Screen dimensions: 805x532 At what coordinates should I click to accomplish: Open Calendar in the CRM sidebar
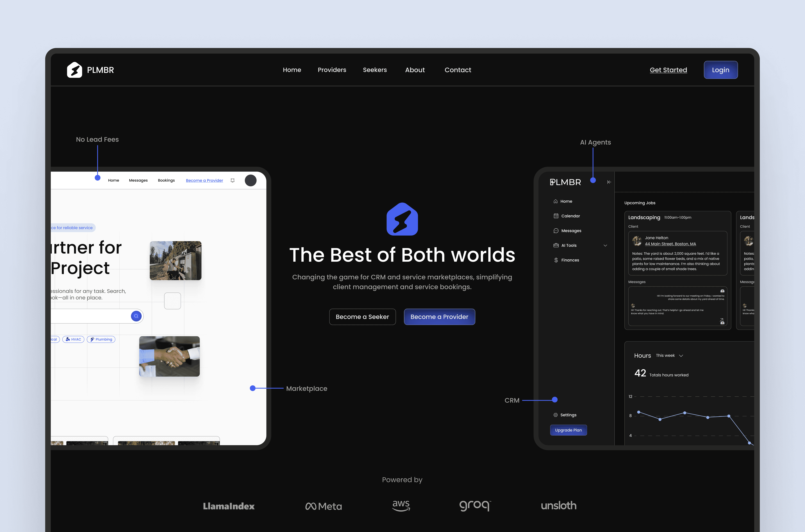(x=570, y=216)
